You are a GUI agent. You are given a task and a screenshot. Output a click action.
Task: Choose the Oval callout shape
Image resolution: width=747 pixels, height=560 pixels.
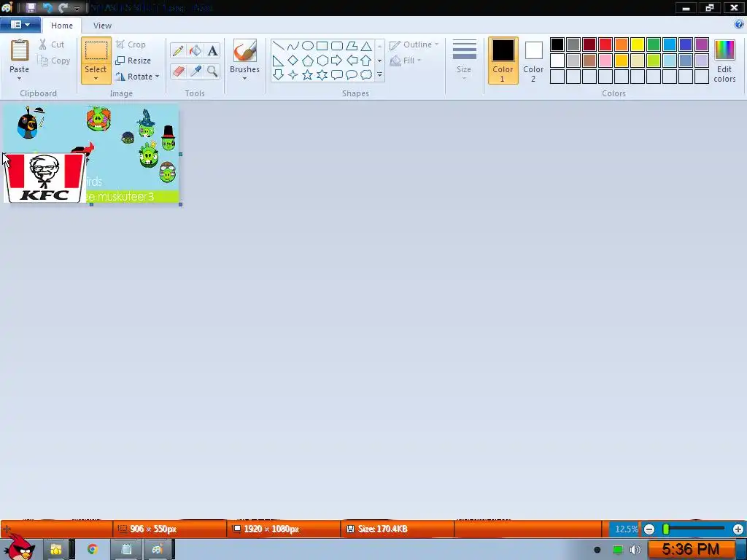click(x=352, y=75)
